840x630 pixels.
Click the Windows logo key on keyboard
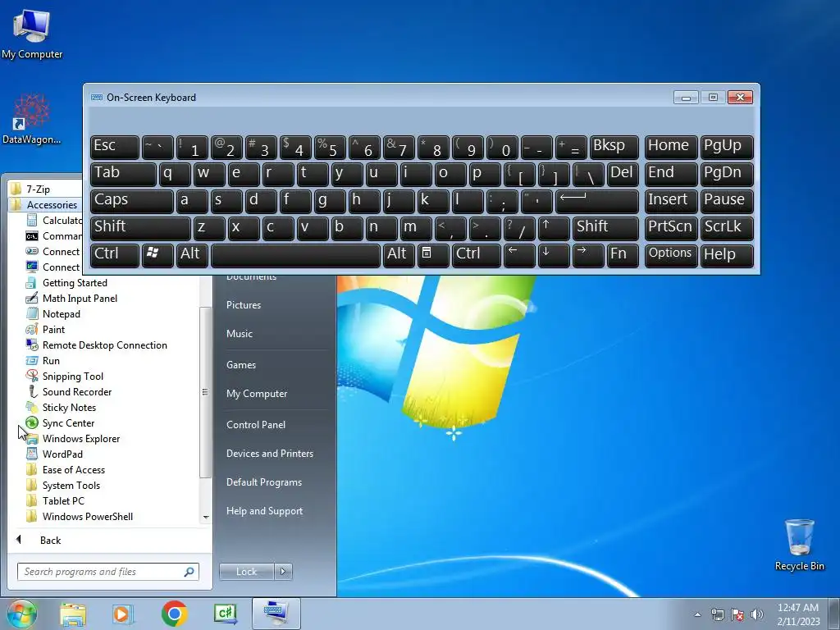tap(157, 255)
